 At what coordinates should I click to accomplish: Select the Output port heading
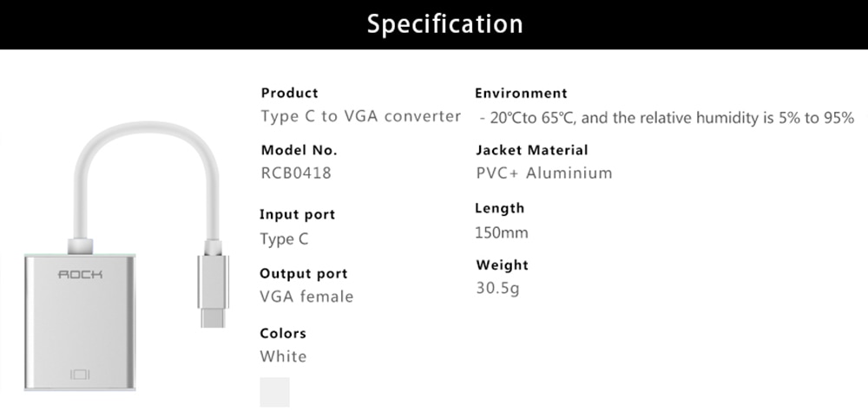(303, 274)
